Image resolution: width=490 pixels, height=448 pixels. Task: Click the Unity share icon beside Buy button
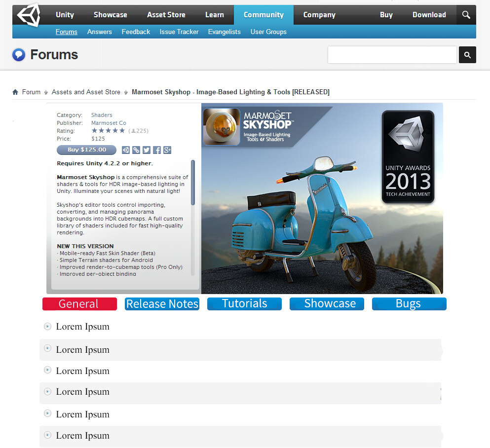pyautogui.click(x=126, y=150)
